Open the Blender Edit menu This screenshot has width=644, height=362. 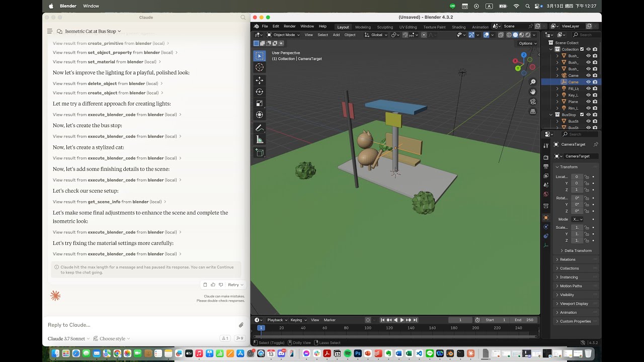[x=276, y=26]
